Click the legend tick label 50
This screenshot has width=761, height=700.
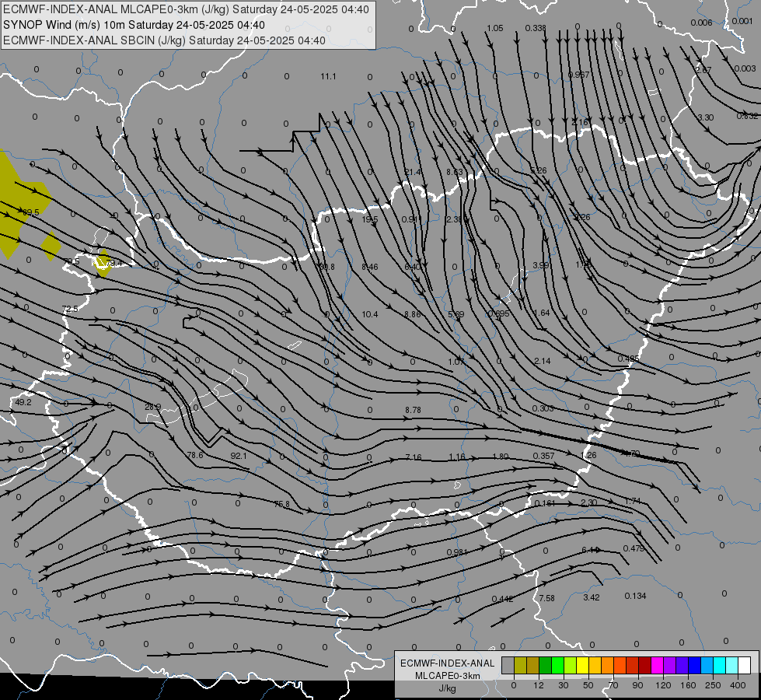pos(588,685)
